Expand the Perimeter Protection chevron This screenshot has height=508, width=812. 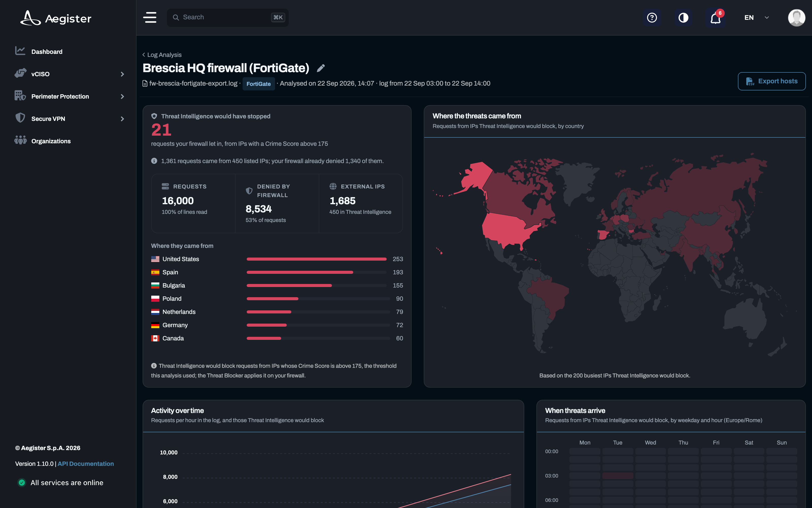click(x=122, y=97)
